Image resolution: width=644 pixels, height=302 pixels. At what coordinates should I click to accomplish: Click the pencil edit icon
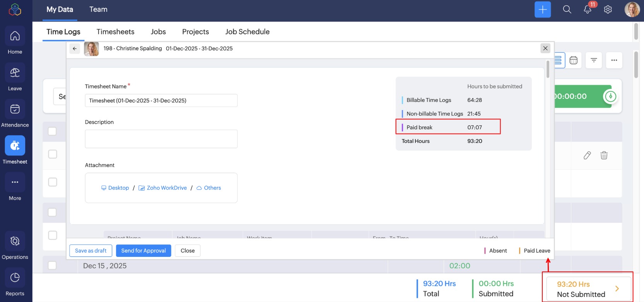point(587,155)
